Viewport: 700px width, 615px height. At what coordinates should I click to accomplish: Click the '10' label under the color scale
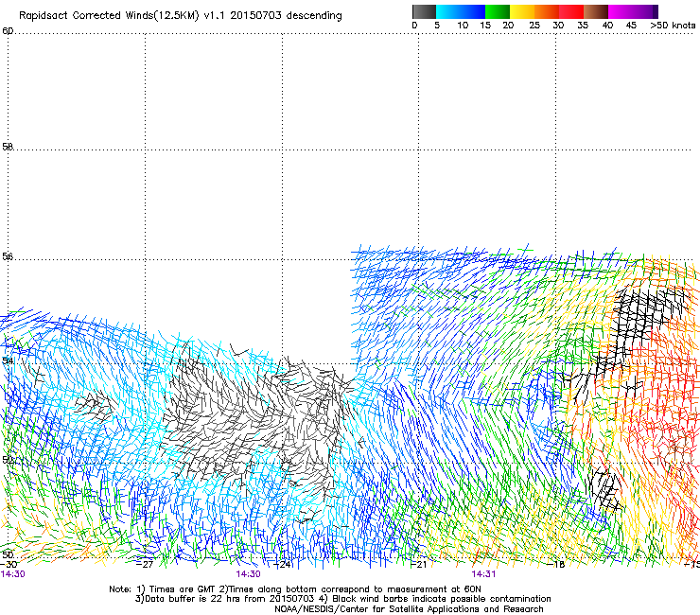pos(463,26)
